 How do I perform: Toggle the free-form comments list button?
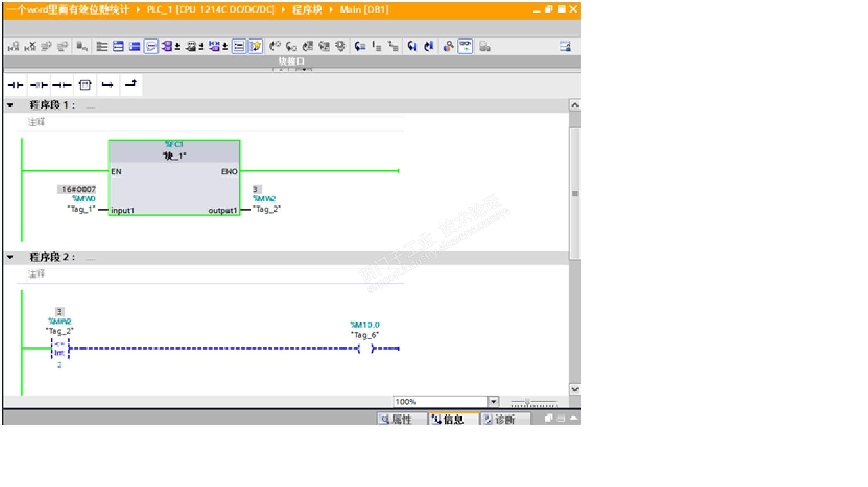(239, 46)
